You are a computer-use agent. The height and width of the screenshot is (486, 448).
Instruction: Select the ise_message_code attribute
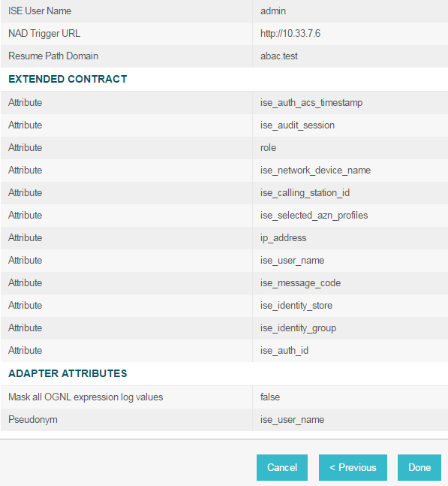[x=300, y=283]
